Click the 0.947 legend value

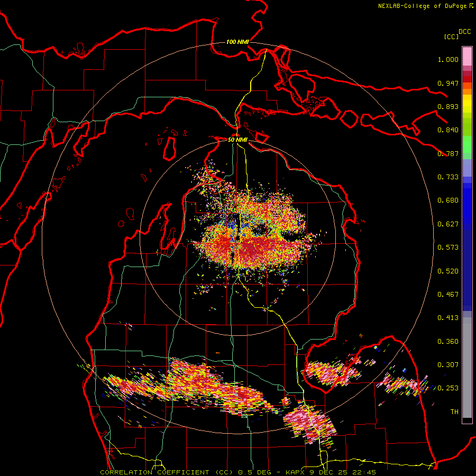(x=448, y=83)
